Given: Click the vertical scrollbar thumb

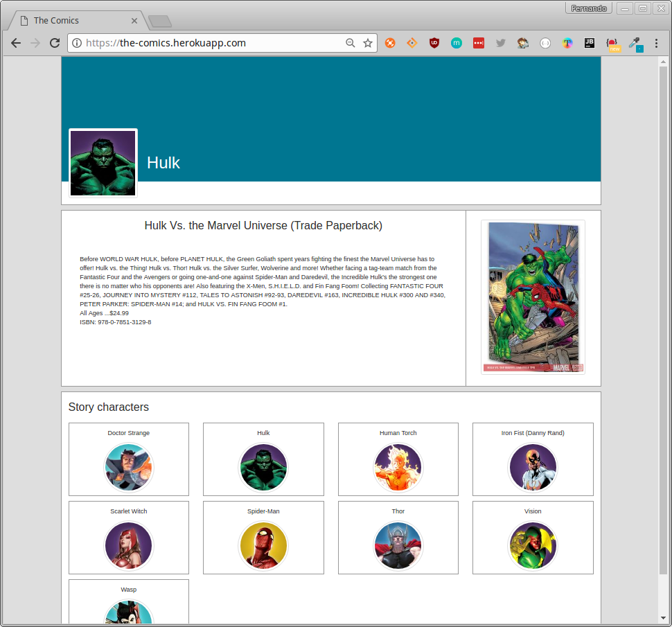Looking at the screenshot, I should coord(663,319).
